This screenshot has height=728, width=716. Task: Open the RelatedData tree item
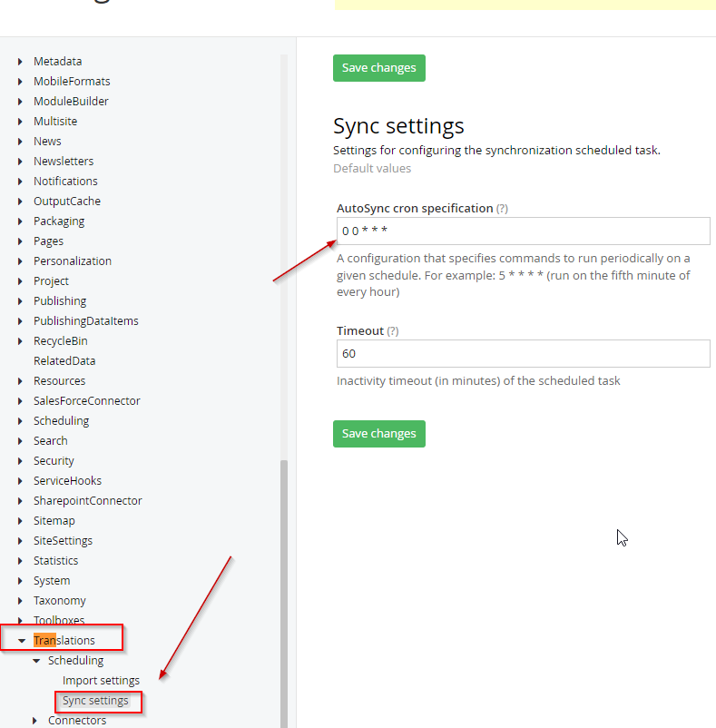point(64,360)
